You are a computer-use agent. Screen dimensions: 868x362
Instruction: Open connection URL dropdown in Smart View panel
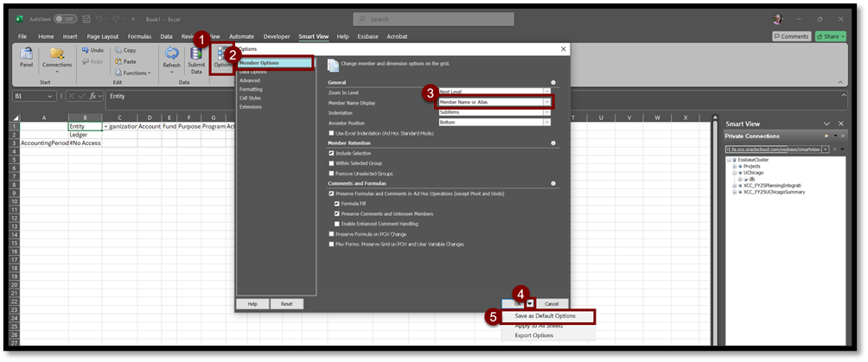[826, 149]
